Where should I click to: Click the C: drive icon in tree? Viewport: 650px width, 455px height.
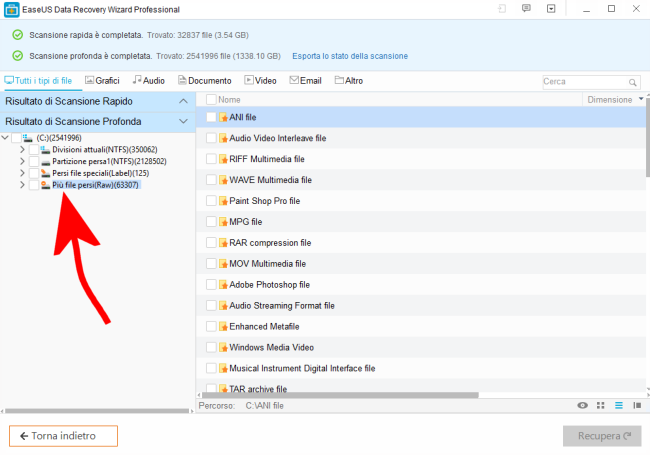(28, 138)
